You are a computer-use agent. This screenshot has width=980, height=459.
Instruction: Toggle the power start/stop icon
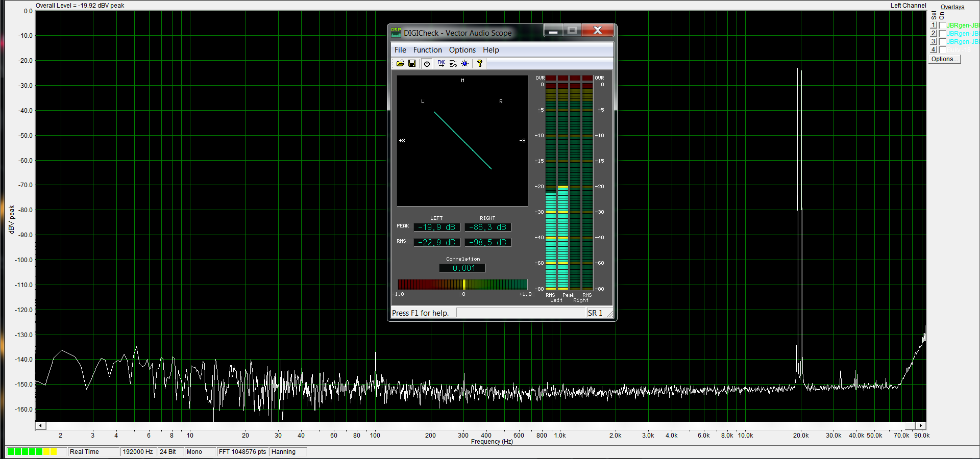427,63
